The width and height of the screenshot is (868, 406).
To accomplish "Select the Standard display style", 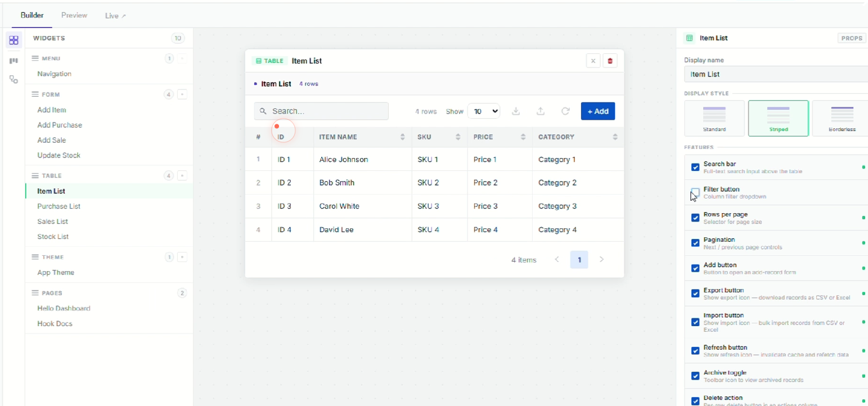I will [714, 118].
